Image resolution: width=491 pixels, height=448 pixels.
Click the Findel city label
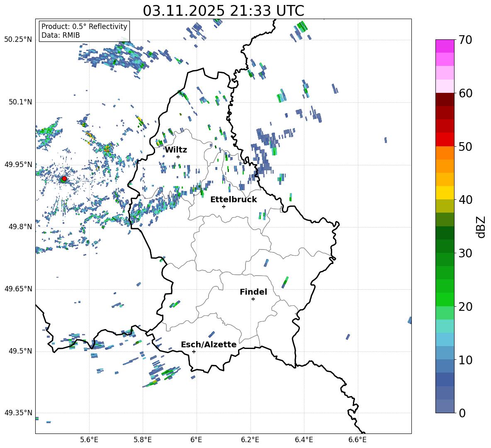coord(253,292)
